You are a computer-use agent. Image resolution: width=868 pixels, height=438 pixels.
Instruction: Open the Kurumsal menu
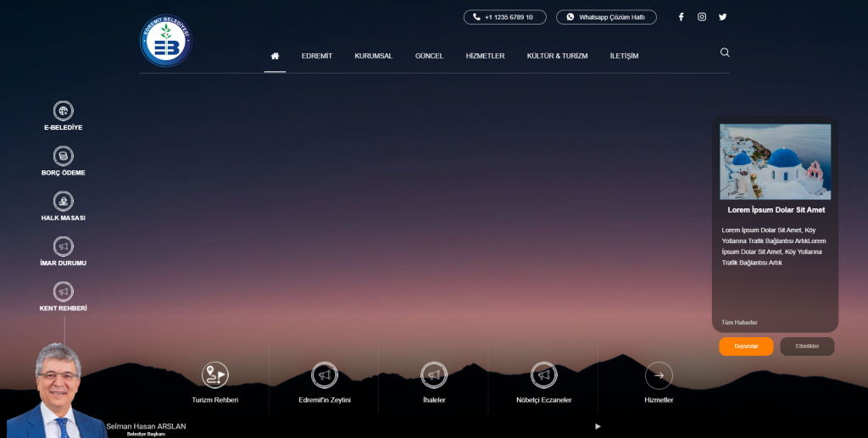[x=373, y=56]
